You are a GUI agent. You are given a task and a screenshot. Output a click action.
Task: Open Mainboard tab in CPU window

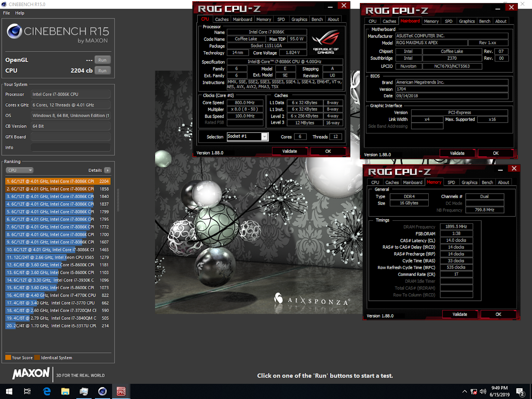242,19
